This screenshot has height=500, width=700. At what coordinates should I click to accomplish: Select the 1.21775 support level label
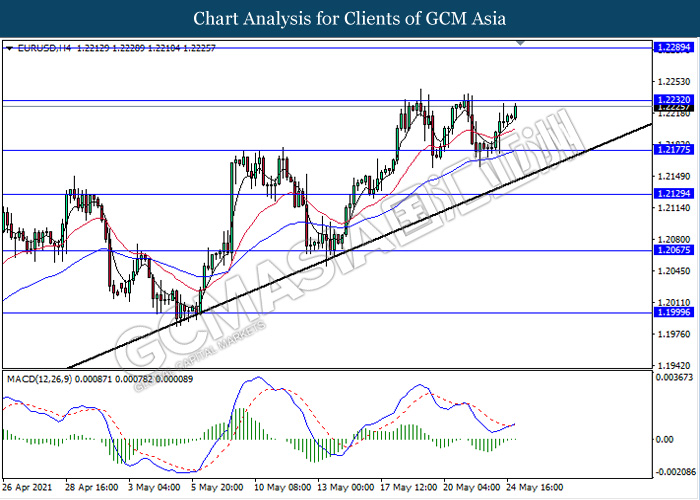(x=674, y=150)
